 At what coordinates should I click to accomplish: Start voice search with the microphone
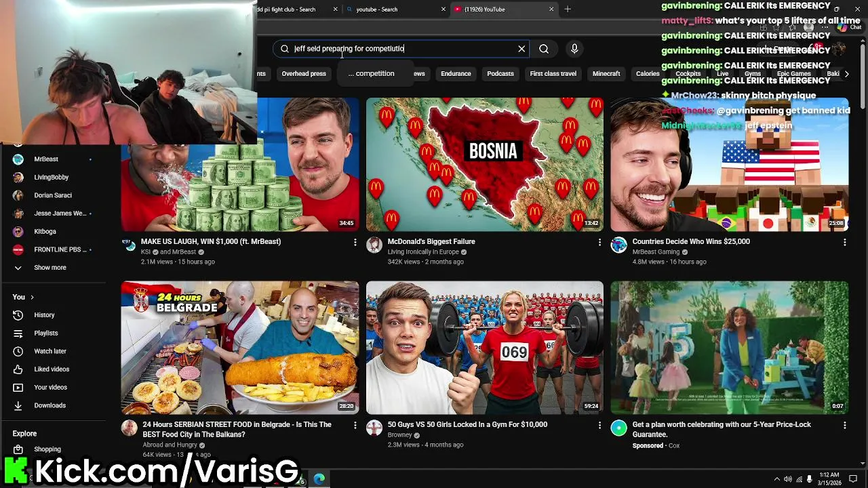point(574,49)
